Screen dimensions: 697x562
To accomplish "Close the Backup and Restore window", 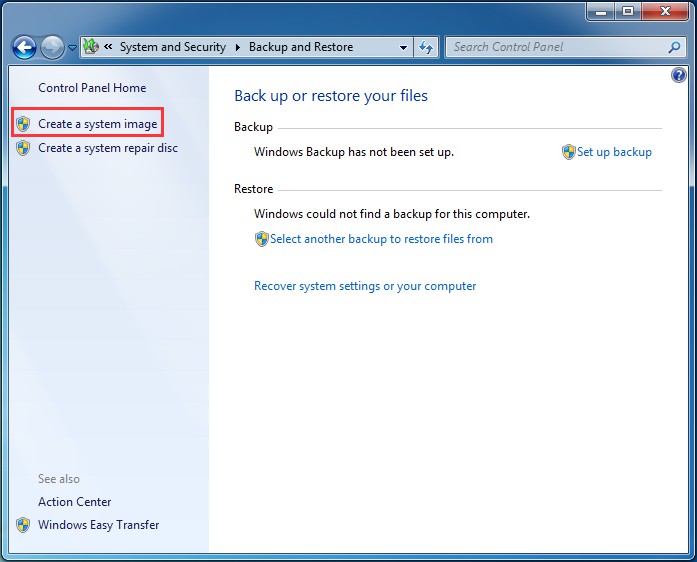I will point(665,12).
